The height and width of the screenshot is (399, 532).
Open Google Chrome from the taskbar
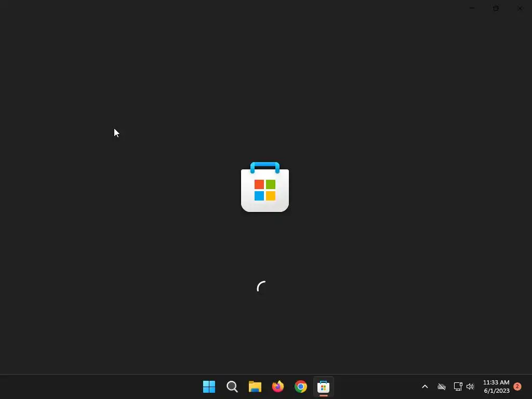click(301, 387)
